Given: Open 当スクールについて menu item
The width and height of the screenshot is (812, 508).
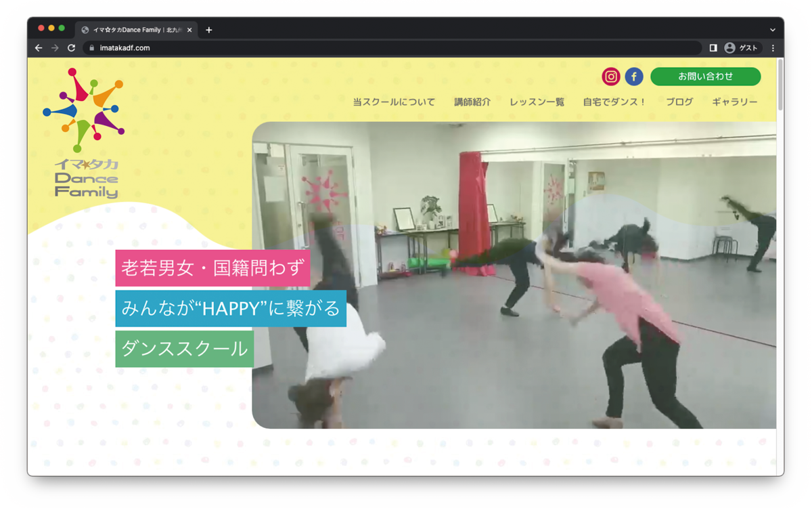Looking at the screenshot, I should (394, 102).
